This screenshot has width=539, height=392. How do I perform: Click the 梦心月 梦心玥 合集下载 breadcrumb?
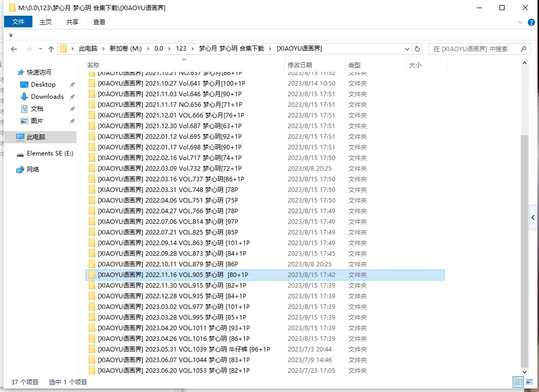point(232,49)
